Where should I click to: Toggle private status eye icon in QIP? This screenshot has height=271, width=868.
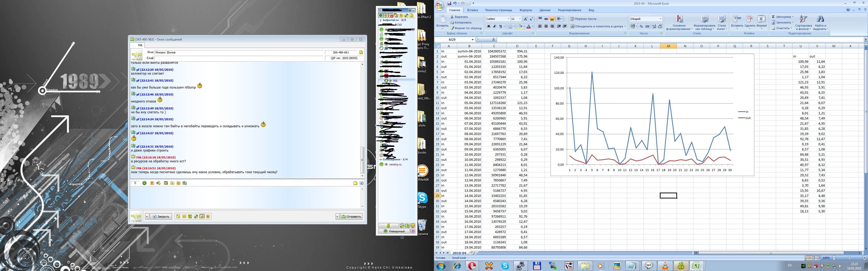tap(413, 231)
